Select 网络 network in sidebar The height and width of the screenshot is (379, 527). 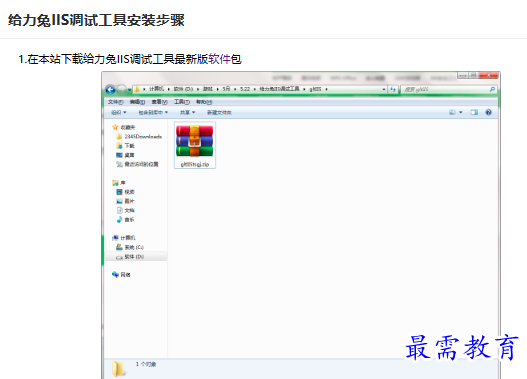tap(121, 275)
